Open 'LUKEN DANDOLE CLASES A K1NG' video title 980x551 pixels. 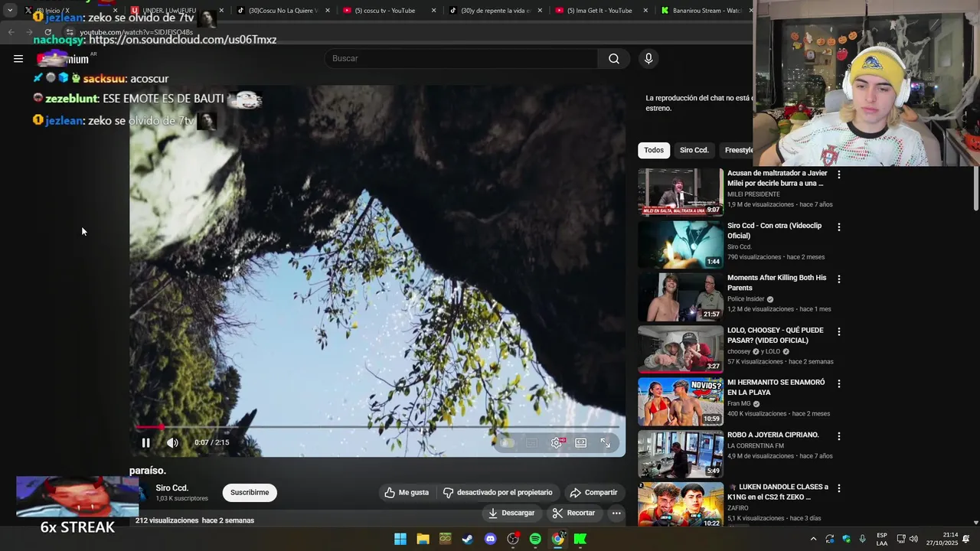778,491
